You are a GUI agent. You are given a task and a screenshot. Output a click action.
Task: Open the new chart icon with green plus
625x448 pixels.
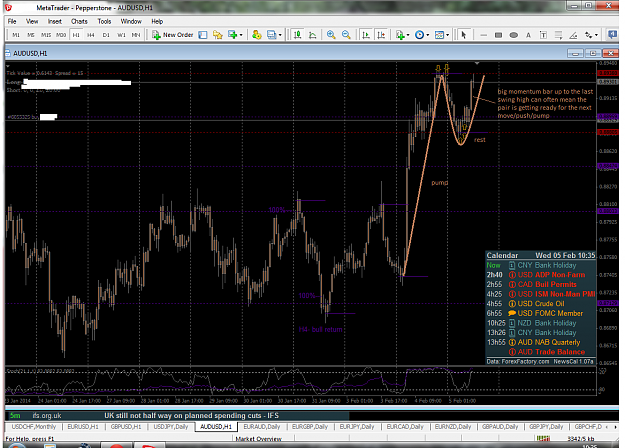tap(232, 35)
